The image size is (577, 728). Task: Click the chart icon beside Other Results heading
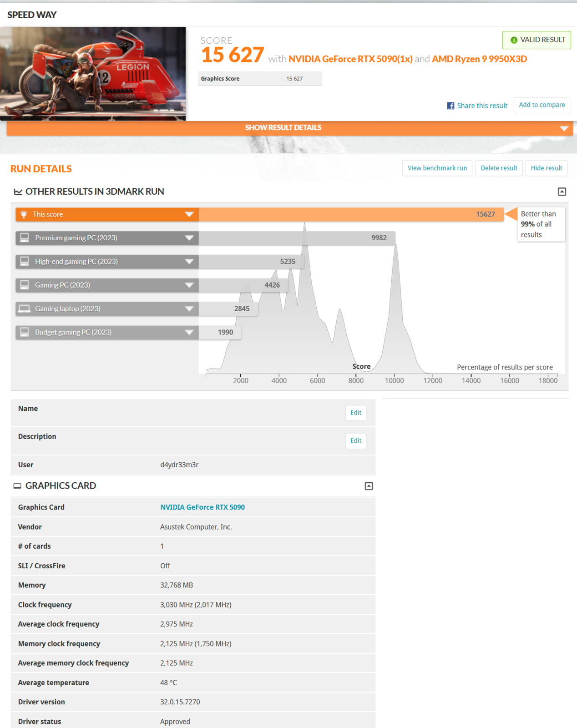(18, 192)
